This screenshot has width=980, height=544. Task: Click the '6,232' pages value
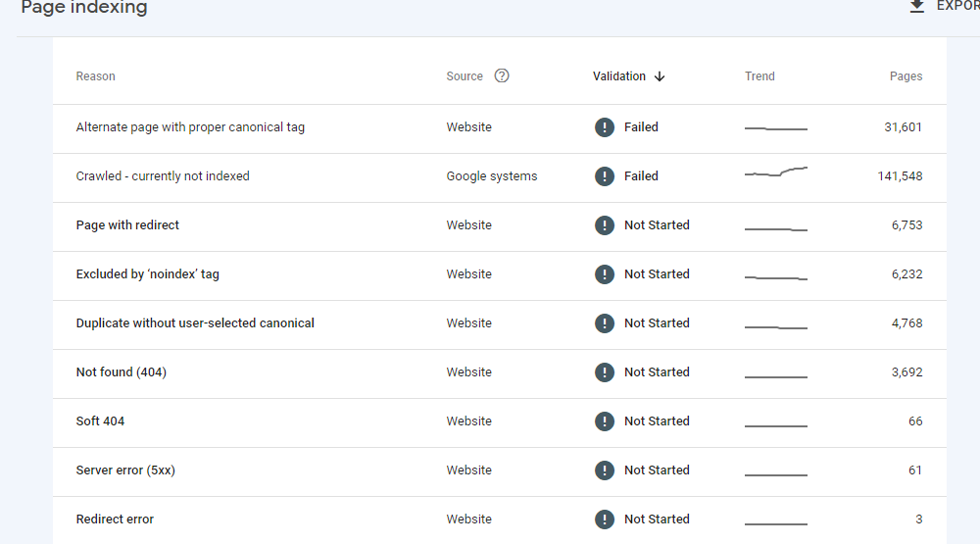click(906, 273)
